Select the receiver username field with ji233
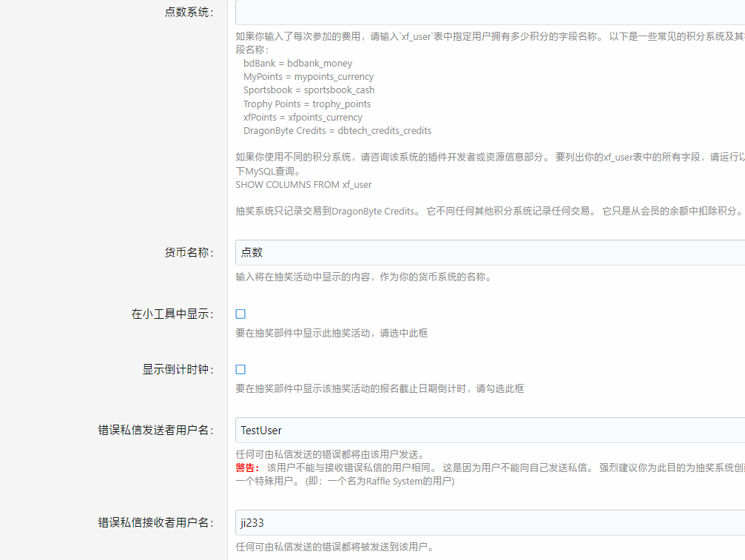 coord(488,522)
